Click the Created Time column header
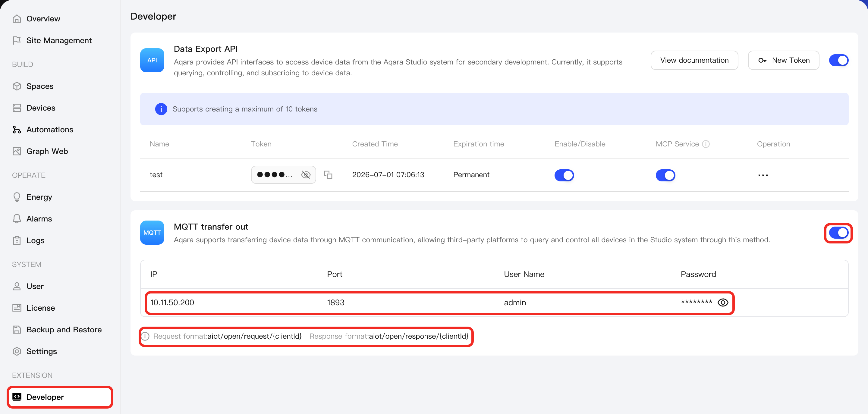Image resolution: width=868 pixels, height=414 pixels. (375, 144)
